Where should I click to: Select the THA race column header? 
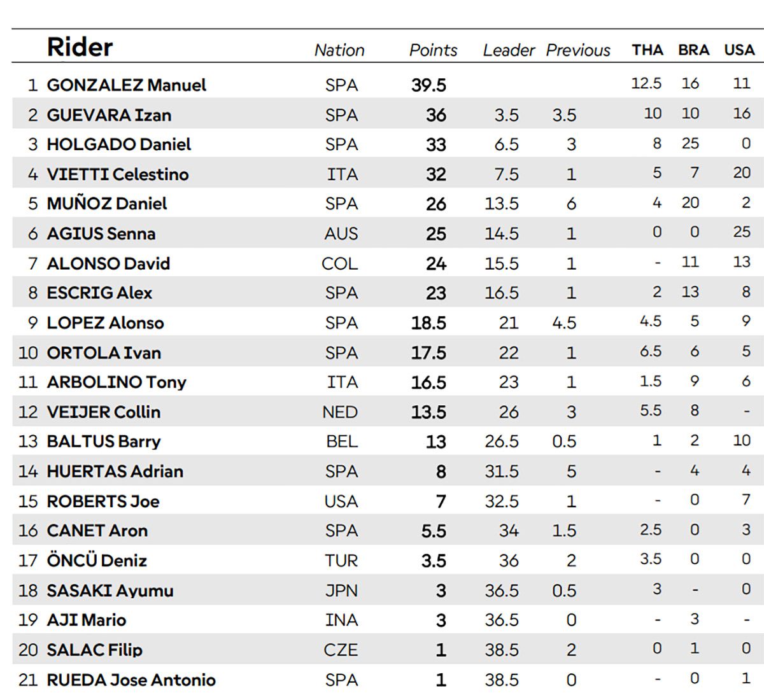pos(647,50)
